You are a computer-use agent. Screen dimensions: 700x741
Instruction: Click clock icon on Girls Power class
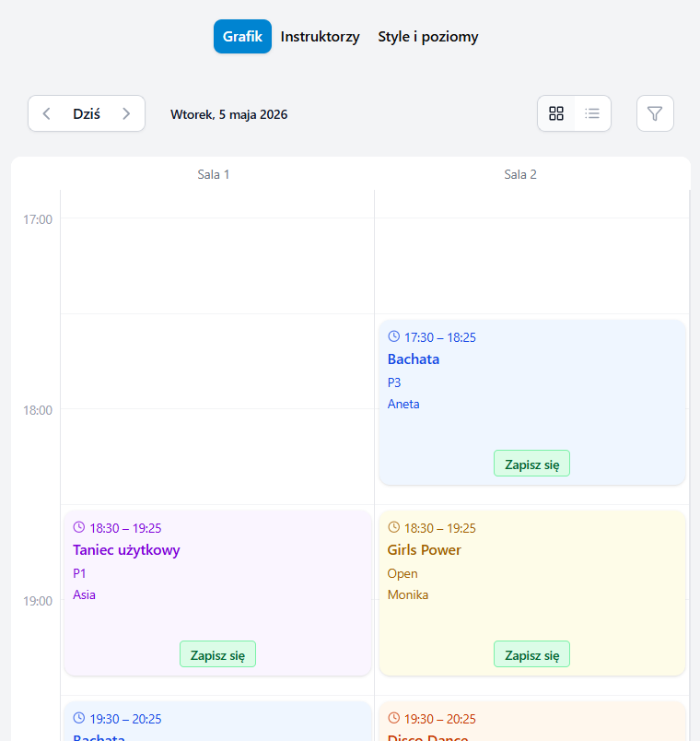393,527
